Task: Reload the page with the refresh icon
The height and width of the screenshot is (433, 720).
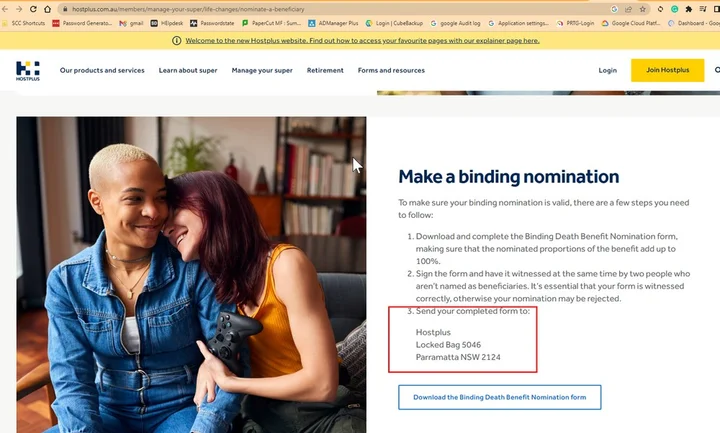Action: [x=33, y=9]
